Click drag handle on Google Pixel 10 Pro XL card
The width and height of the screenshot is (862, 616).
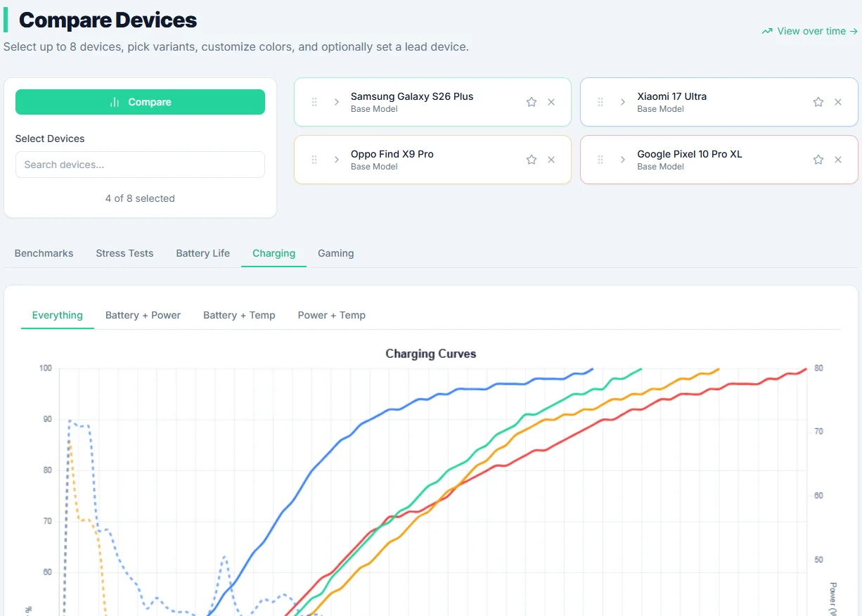(600, 160)
